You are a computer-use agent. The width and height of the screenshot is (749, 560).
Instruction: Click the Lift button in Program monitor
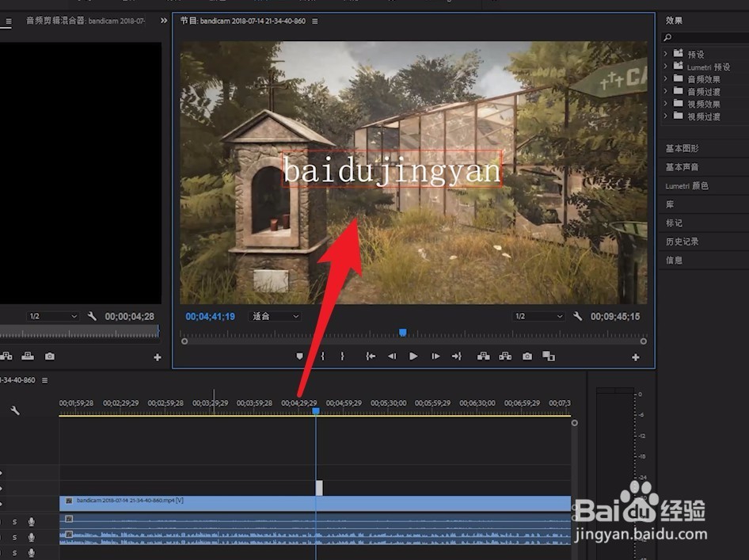pos(484,356)
